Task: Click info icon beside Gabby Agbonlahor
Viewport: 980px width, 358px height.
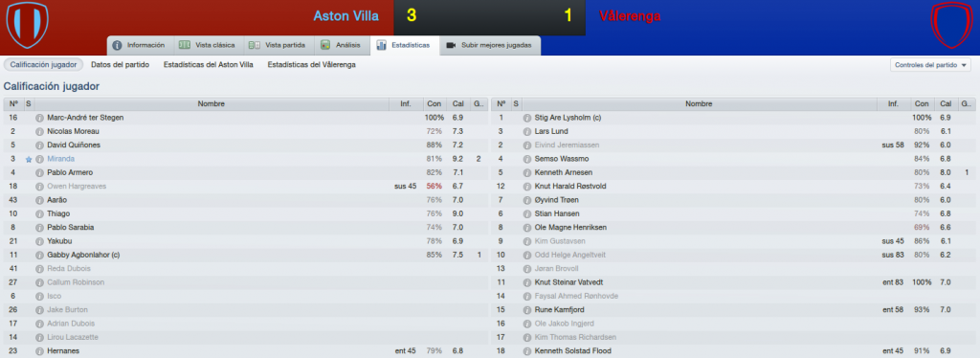Action: [x=40, y=255]
